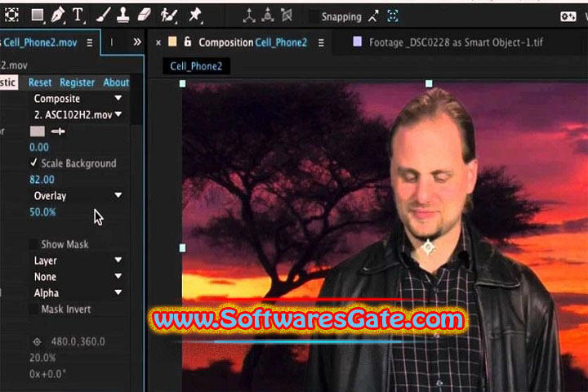Click the About link

(x=116, y=82)
